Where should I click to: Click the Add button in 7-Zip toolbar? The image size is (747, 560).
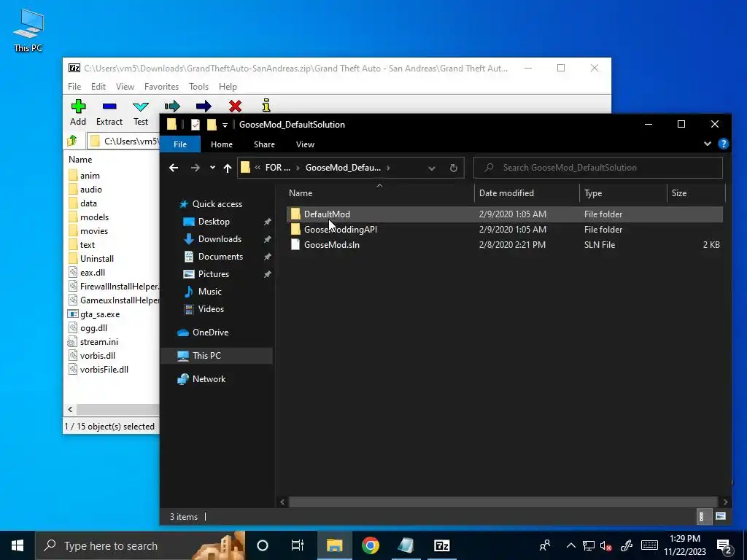coord(78,113)
